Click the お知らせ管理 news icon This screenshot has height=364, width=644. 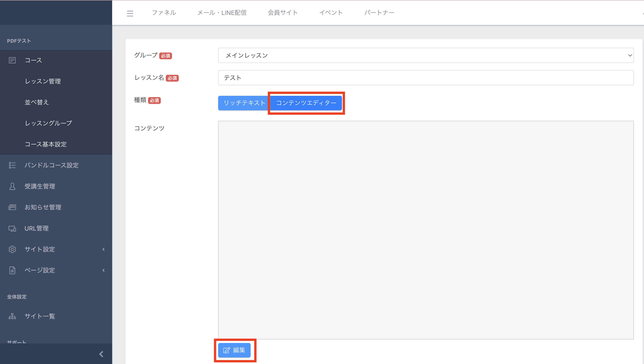[12, 207]
